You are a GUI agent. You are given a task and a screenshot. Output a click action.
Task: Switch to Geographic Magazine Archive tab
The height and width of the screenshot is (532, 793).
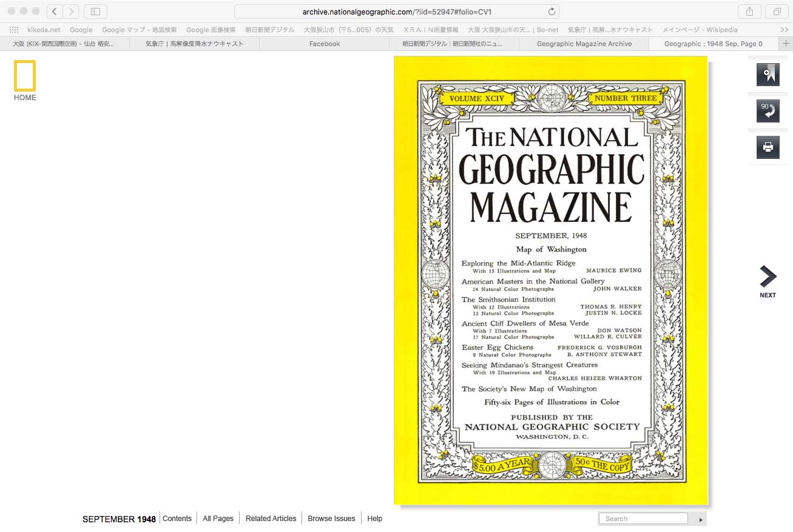pos(584,44)
